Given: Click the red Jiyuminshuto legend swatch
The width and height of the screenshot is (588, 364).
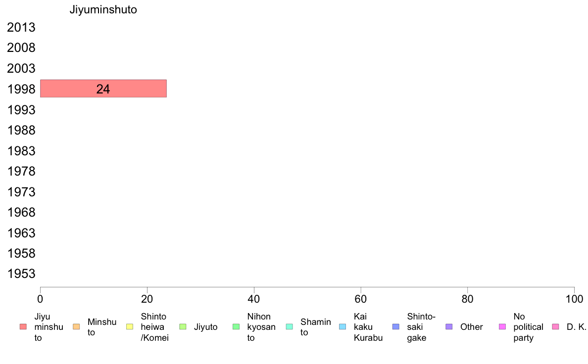Looking at the screenshot, I should point(23,327).
